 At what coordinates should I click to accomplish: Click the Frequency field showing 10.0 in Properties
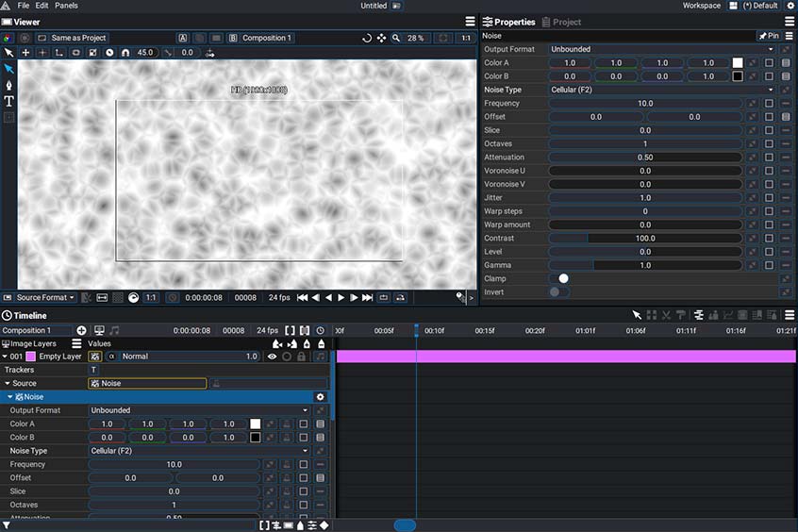(645, 103)
